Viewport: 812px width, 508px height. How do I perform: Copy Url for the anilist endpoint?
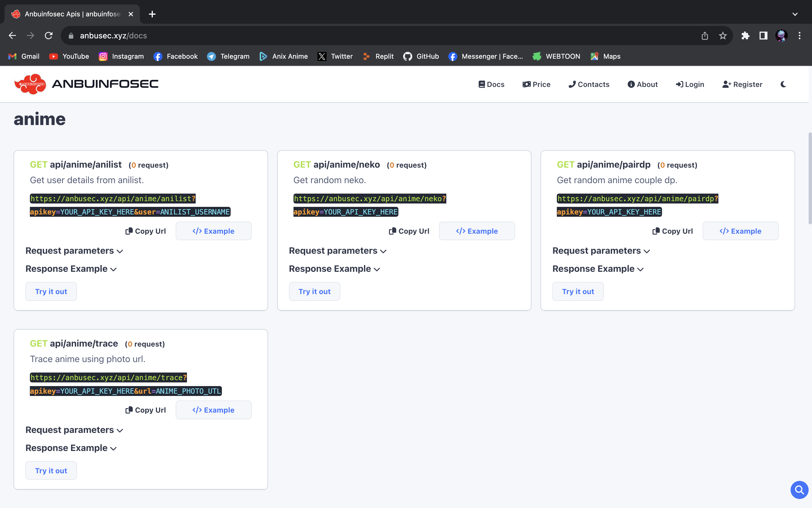[145, 231]
